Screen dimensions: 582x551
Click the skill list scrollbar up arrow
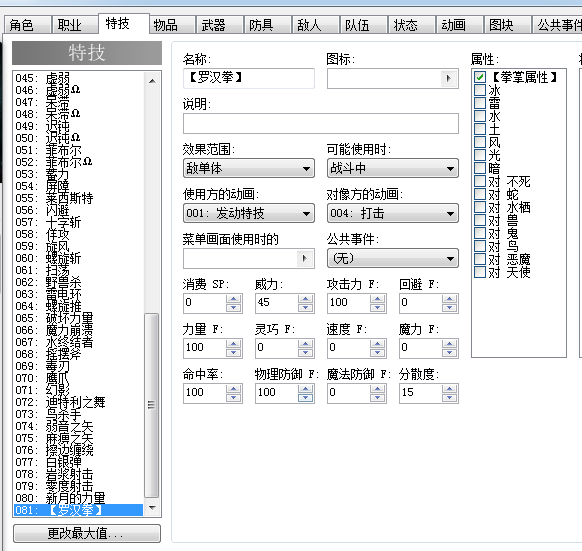click(152, 81)
